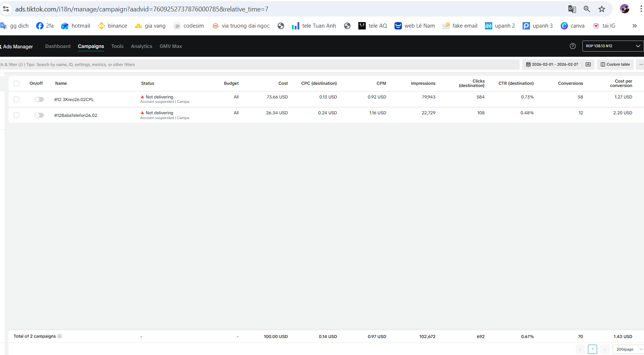
Task: Sort by the Cost column header
Action: (283, 83)
